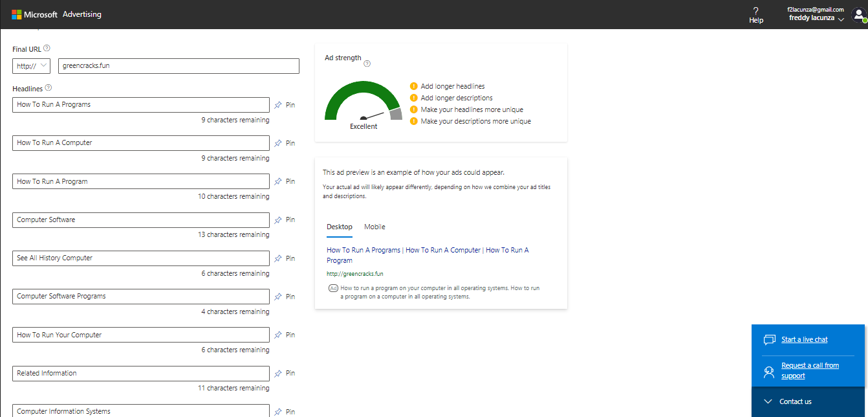Open the http:// protocol dropdown
The height and width of the screenshot is (417, 868).
coord(31,66)
